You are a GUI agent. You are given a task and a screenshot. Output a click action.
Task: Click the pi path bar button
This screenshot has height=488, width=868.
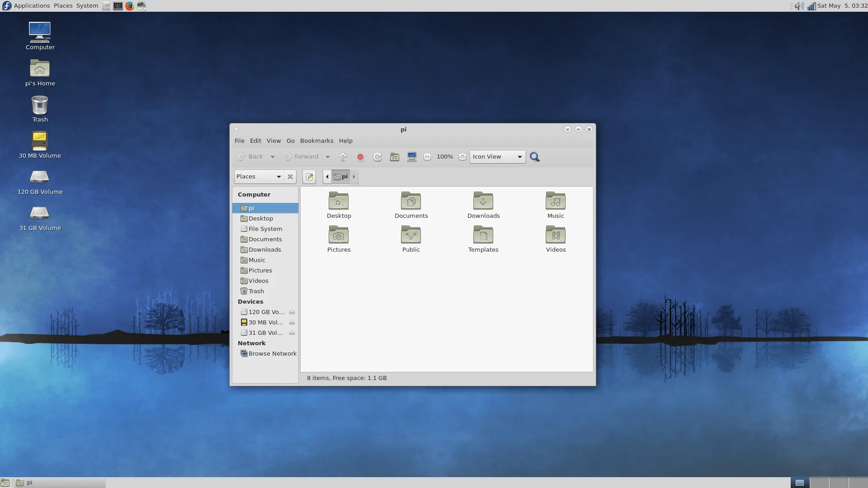pyautogui.click(x=341, y=177)
